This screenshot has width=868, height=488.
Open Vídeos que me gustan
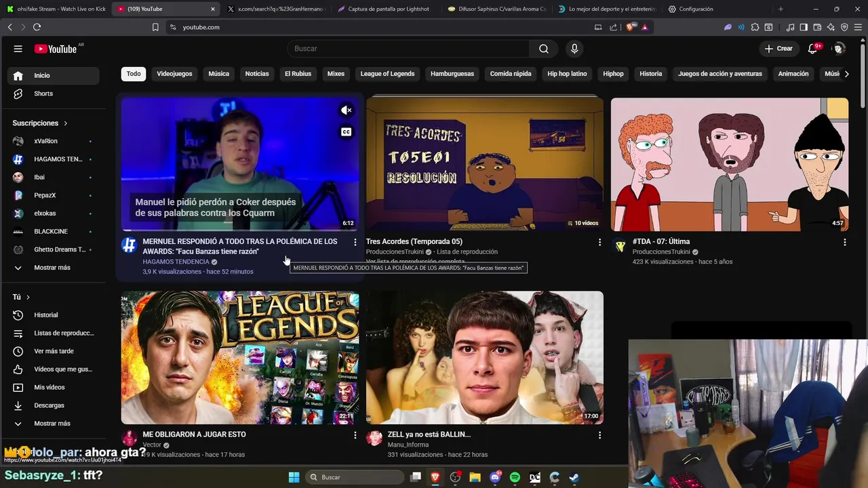(x=53, y=369)
